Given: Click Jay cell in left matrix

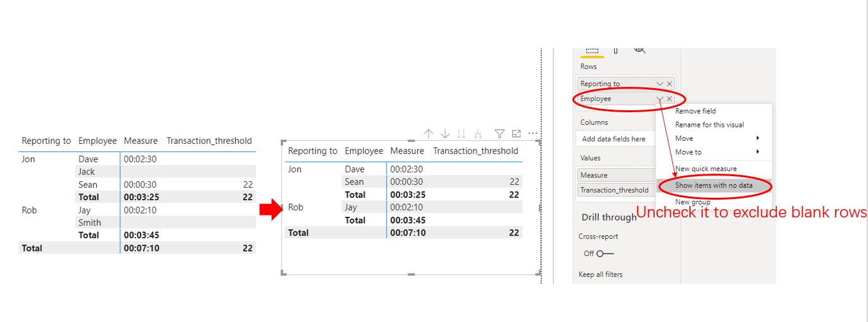Looking at the screenshot, I should click(x=85, y=210).
